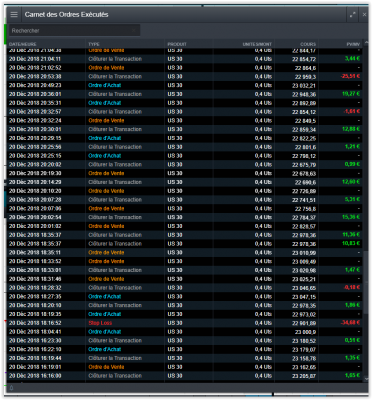372x400 pixels.
Task: Click Clôturer la Transaction at 20:32:57
Action: pos(115,112)
